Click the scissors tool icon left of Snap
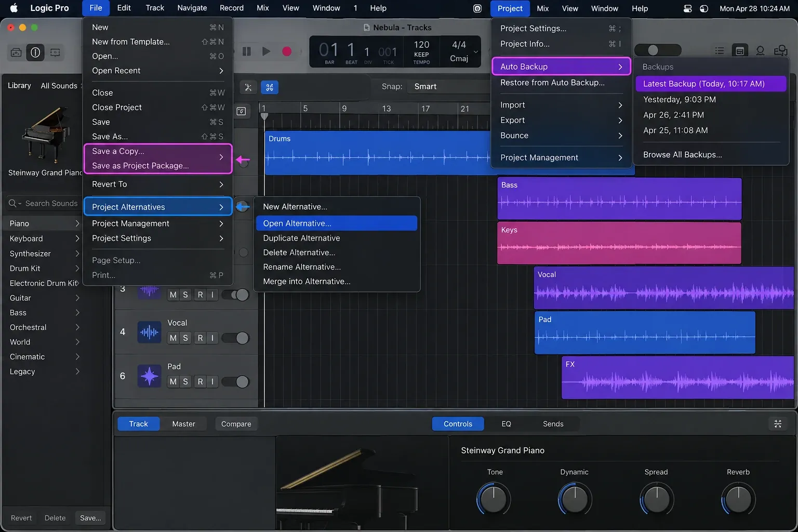This screenshot has width=798, height=532. [x=248, y=87]
